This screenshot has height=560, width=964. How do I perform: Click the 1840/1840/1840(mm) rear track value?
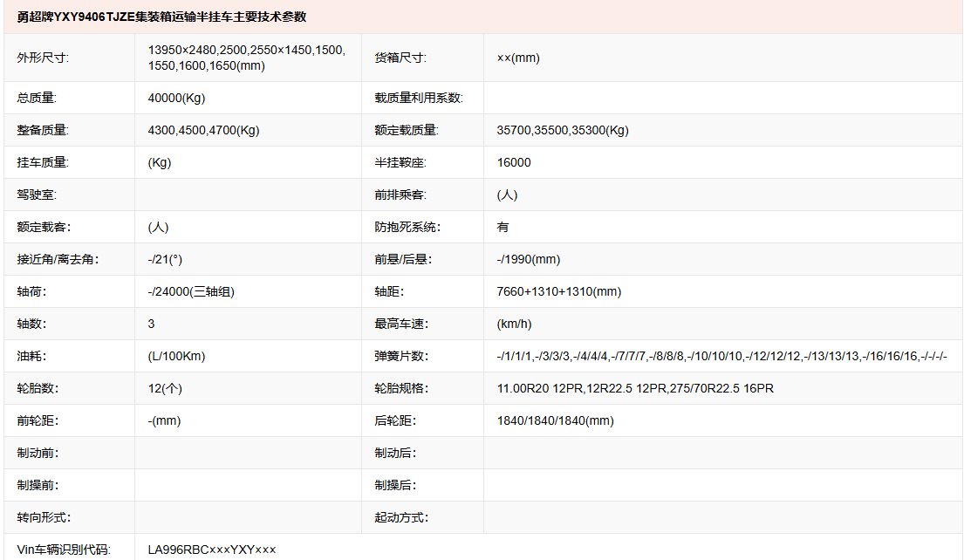[555, 420]
